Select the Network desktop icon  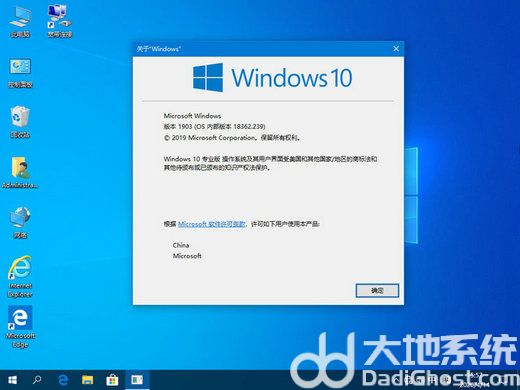tap(20, 223)
